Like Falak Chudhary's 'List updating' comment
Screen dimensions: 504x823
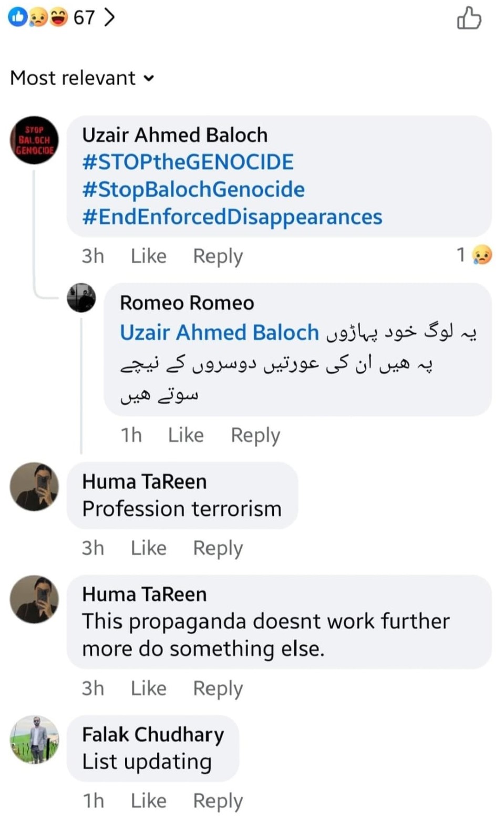coord(149,800)
